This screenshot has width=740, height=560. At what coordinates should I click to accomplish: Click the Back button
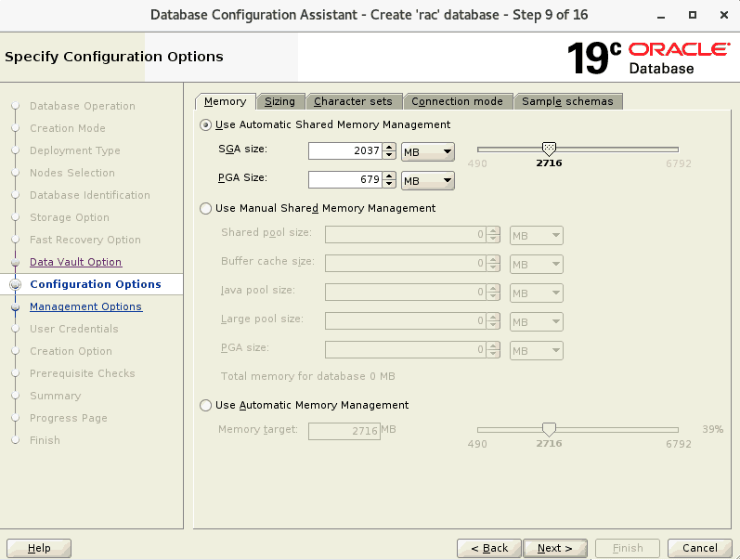coord(489,548)
